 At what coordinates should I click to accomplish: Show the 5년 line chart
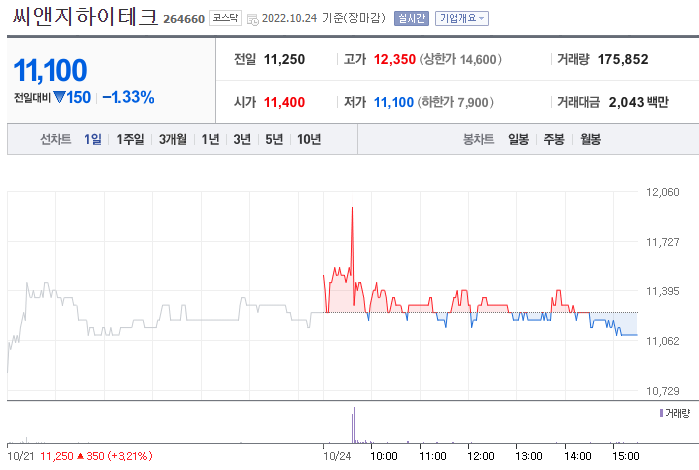[x=274, y=140]
